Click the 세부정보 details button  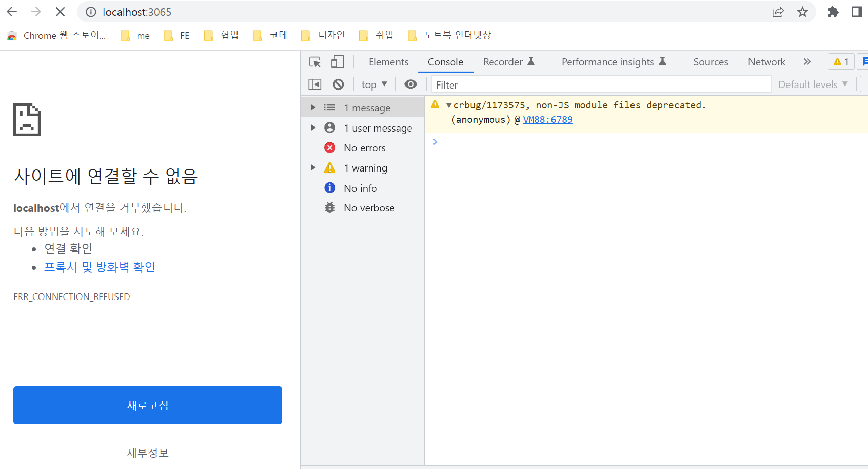[147, 453]
